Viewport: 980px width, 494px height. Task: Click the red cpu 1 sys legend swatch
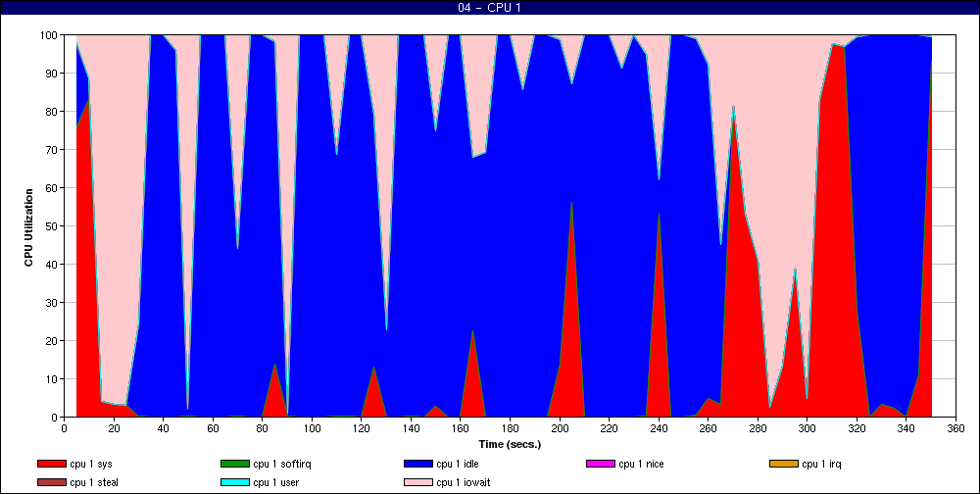[51, 464]
